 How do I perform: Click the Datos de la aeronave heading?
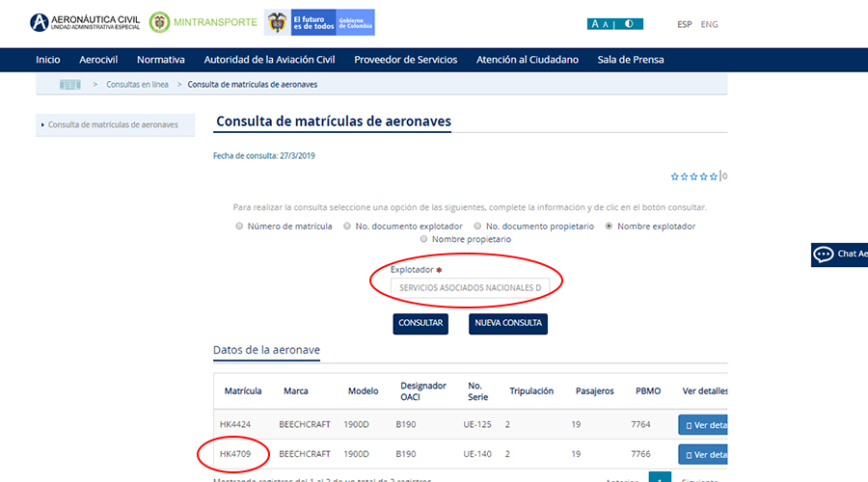266,350
